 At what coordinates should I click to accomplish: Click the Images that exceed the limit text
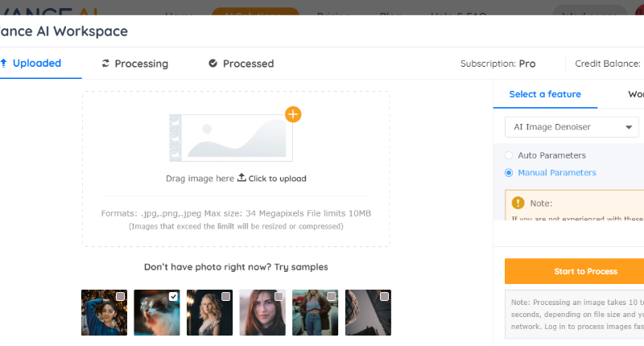click(236, 226)
